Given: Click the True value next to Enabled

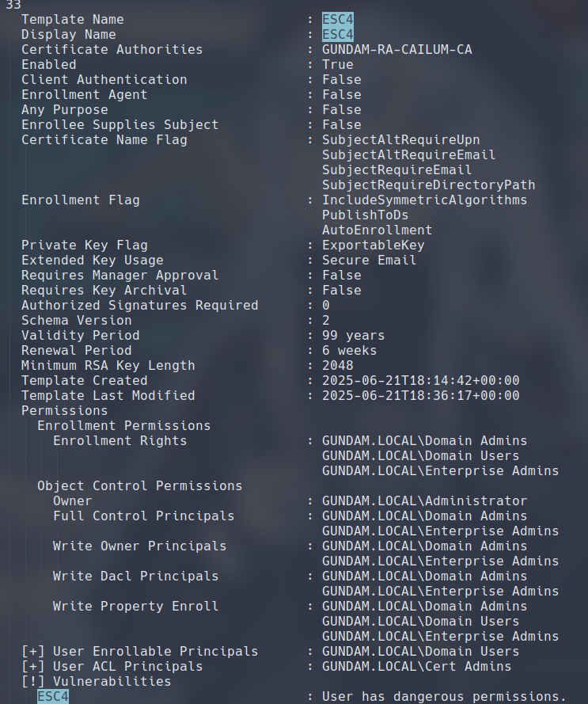Looking at the screenshot, I should (337, 64).
